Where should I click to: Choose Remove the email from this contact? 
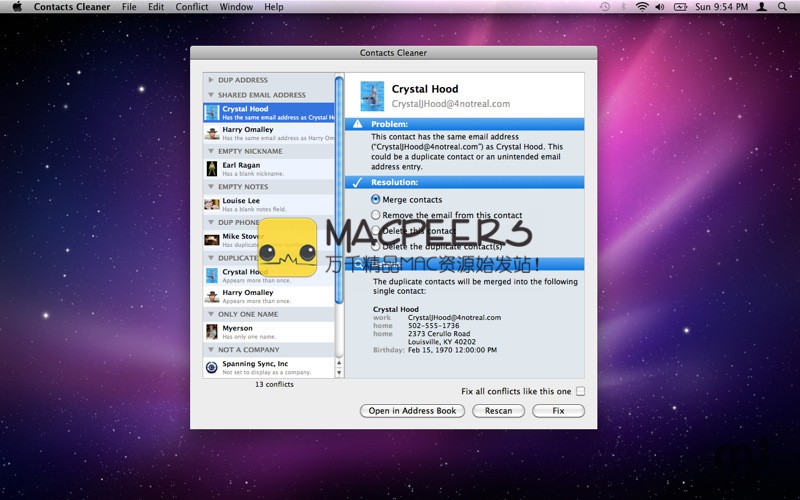[x=376, y=215]
